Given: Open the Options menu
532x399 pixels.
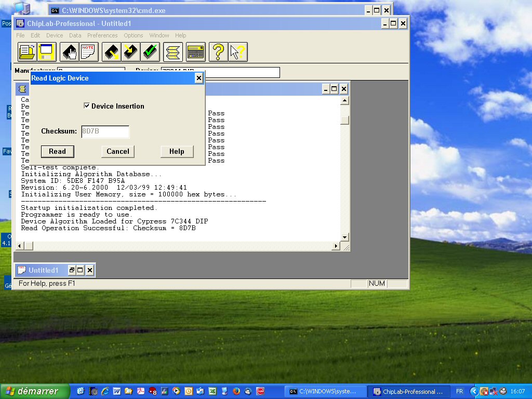Looking at the screenshot, I should click(x=134, y=35).
